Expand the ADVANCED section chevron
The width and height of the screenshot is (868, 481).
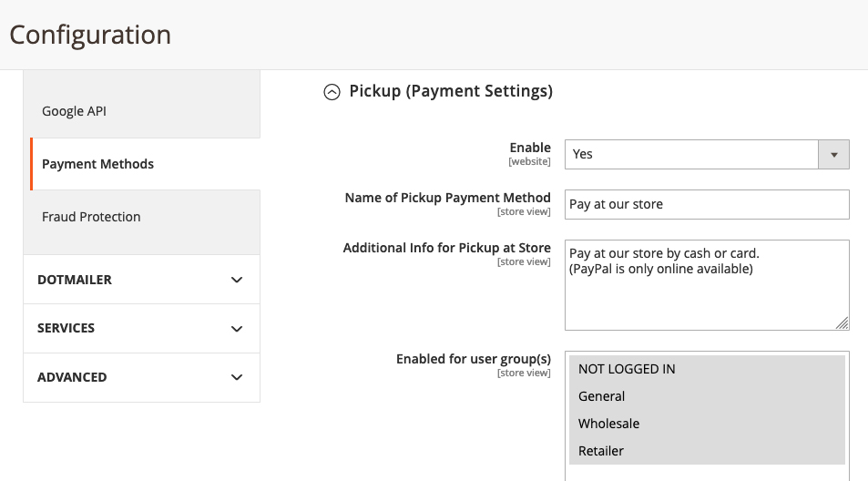tap(237, 377)
